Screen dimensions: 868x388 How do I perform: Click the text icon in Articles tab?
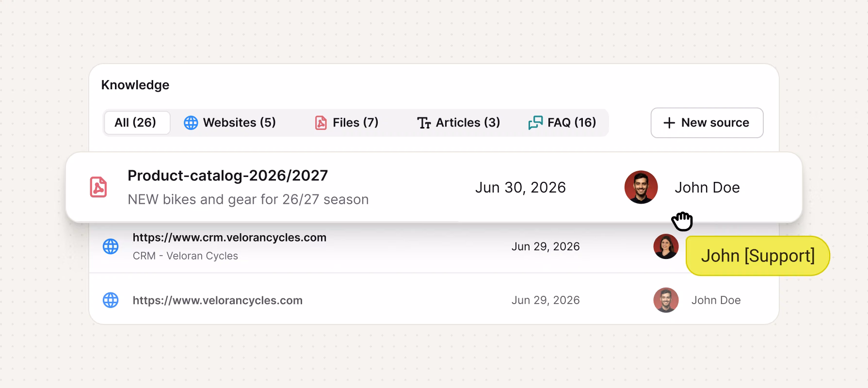424,123
